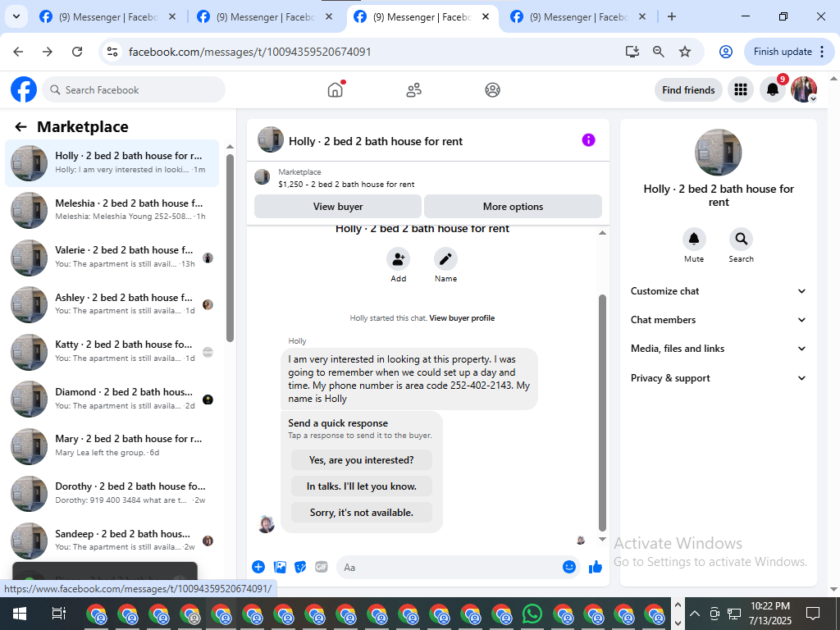Click the More options button
This screenshot has height=630, width=840.
tap(513, 206)
